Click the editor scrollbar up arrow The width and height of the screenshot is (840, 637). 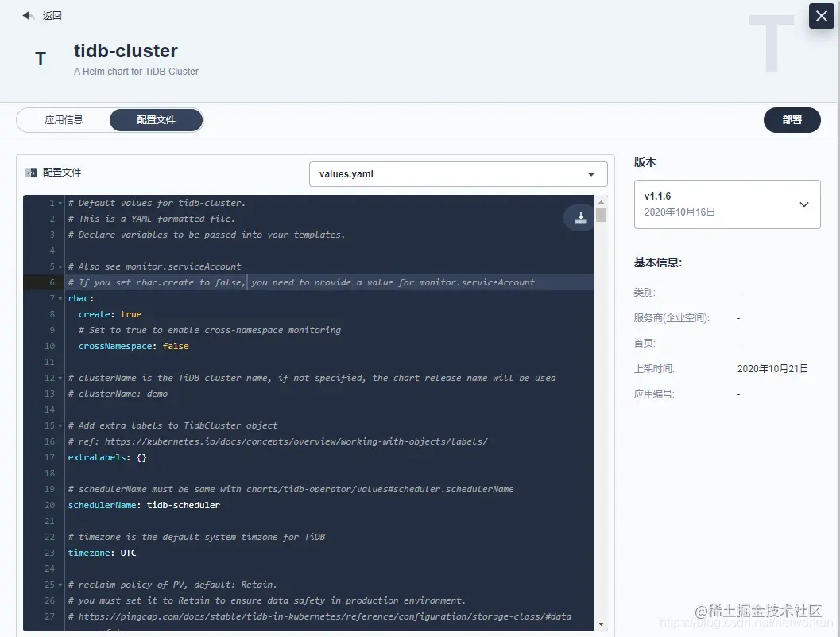click(601, 202)
